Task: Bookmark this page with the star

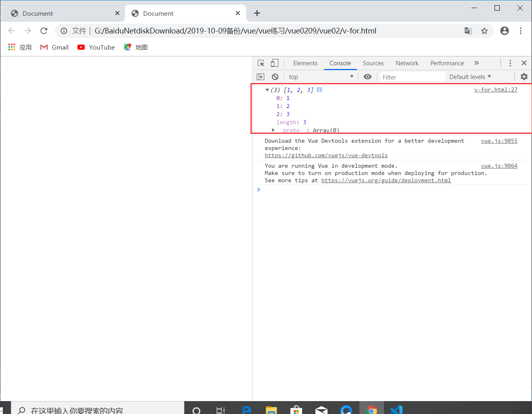Action: [484, 31]
